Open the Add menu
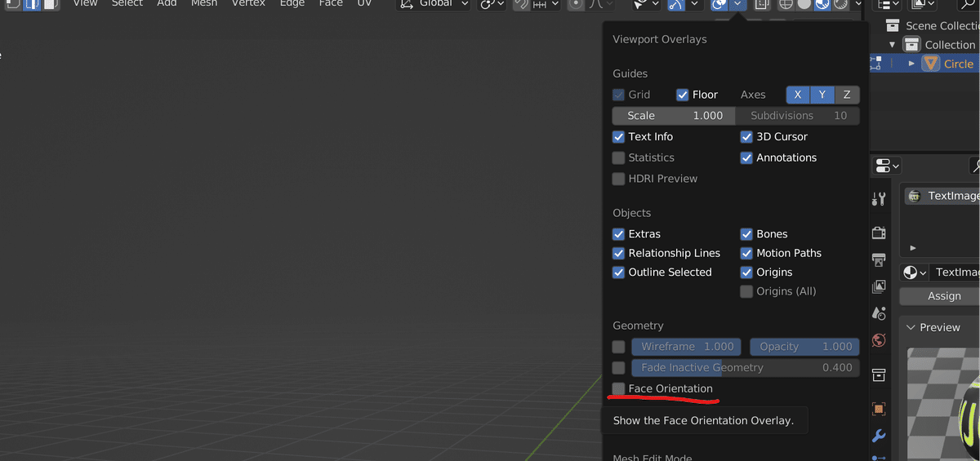This screenshot has height=461, width=980. tap(167, 3)
